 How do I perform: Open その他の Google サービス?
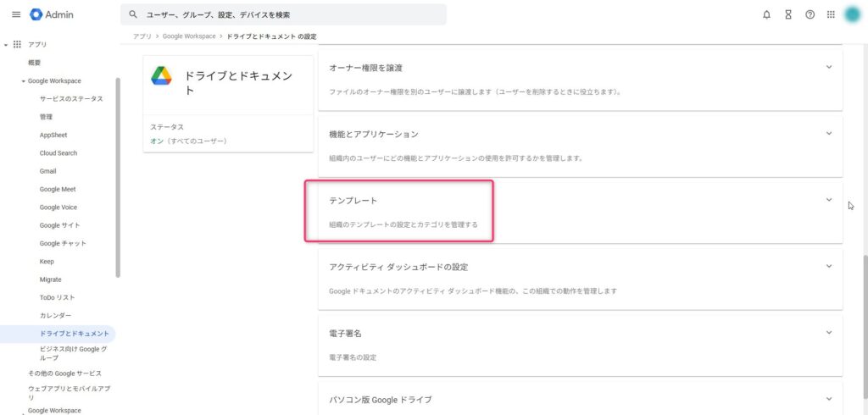tap(64, 373)
